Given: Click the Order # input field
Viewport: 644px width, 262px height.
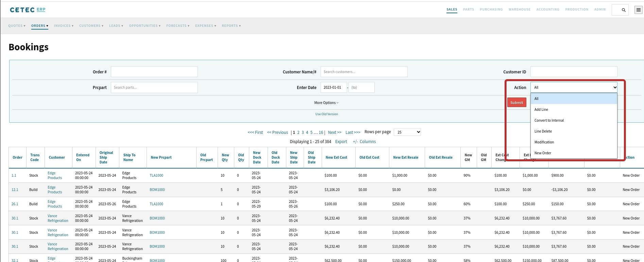Looking at the screenshot, I should click(x=154, y=72).
